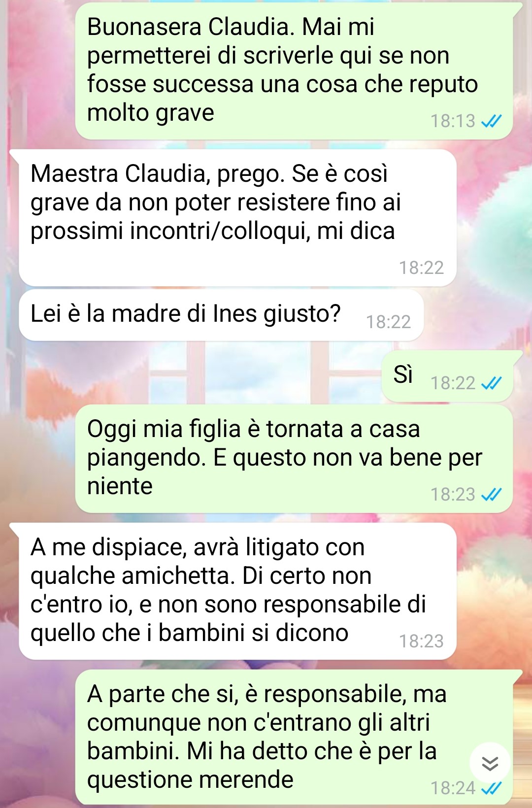Tap blue double ticks next to 'Sì'
Image resolution: width=532 pixels, height=808 pixels.
[491, 383]
